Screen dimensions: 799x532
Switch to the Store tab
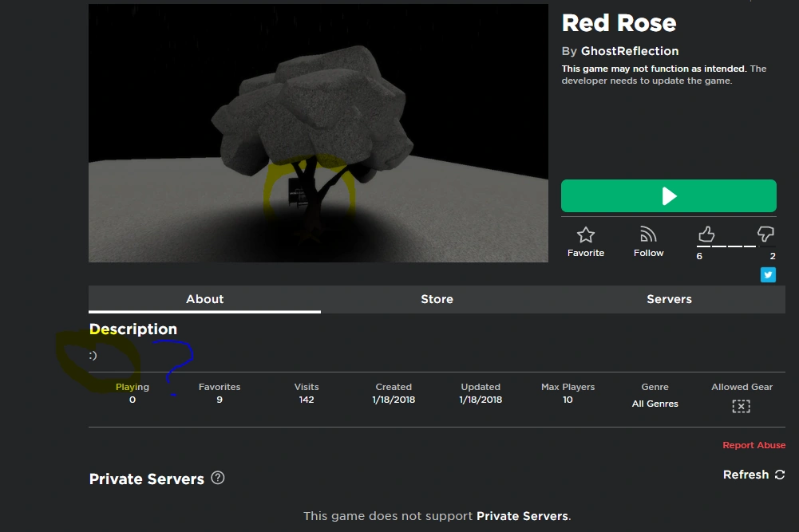pyautogui.click(x=437, y=299)
